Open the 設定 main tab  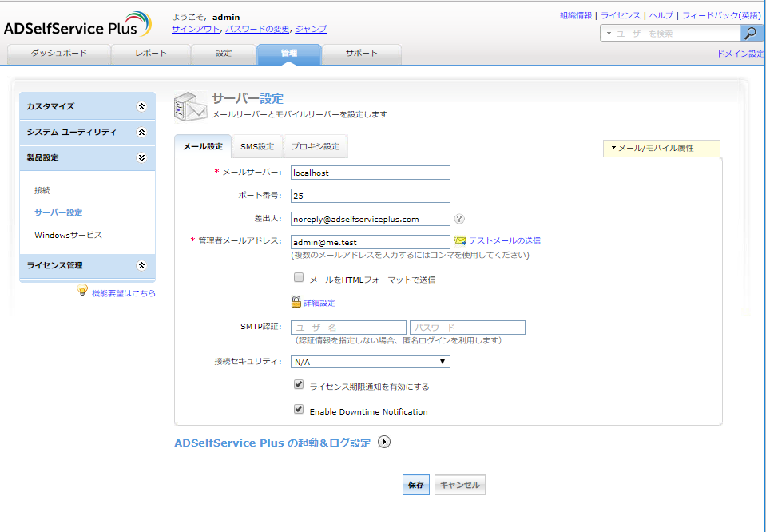click(224, 54)
